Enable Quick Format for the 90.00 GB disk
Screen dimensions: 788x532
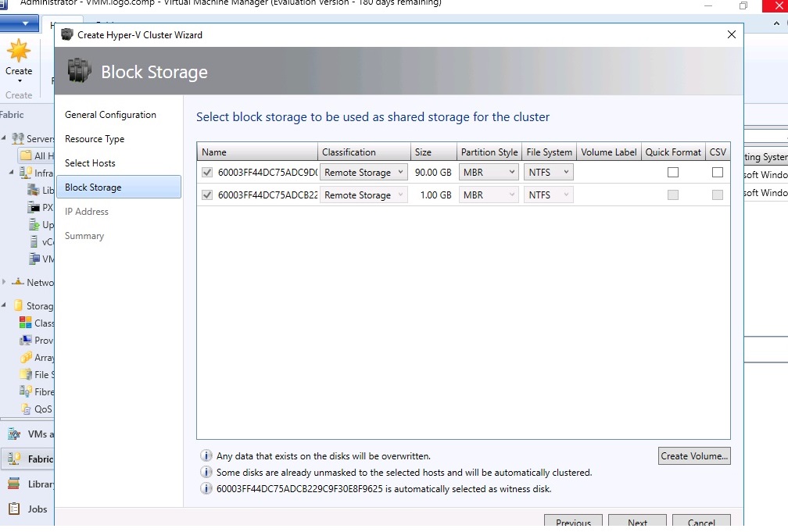(x=673, y=173)
